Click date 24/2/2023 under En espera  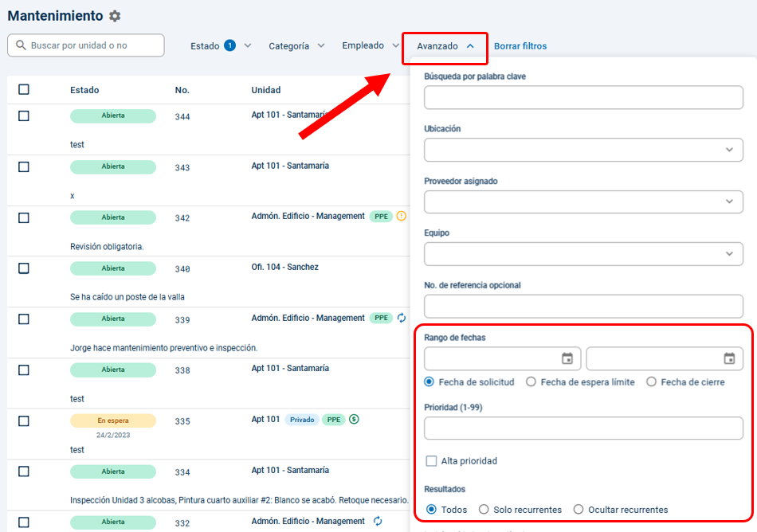[x=113, y=435]
